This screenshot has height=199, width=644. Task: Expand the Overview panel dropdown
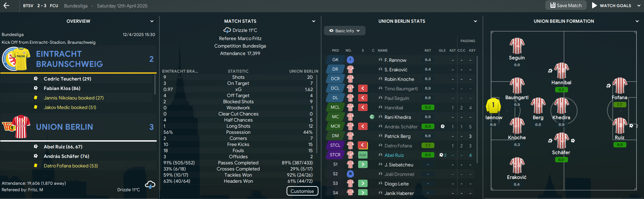coord(152,21)
